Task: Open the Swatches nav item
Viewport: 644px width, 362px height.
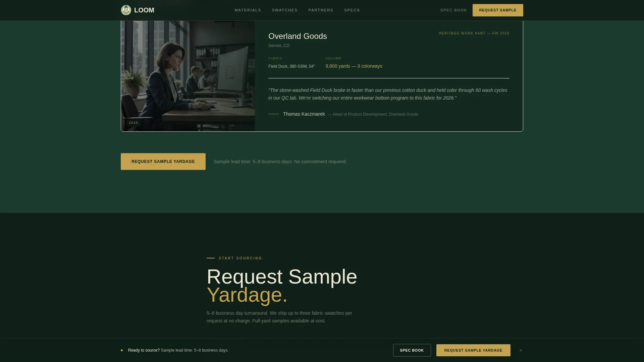Action: pyautogui.click(x=284, y=10)
